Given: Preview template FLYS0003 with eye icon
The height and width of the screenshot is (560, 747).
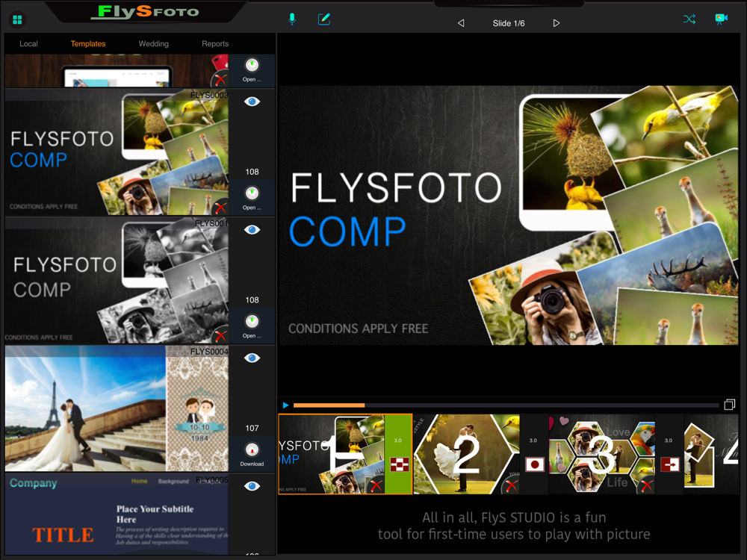Looking at the screenshot, I should [x=252, y=102].
